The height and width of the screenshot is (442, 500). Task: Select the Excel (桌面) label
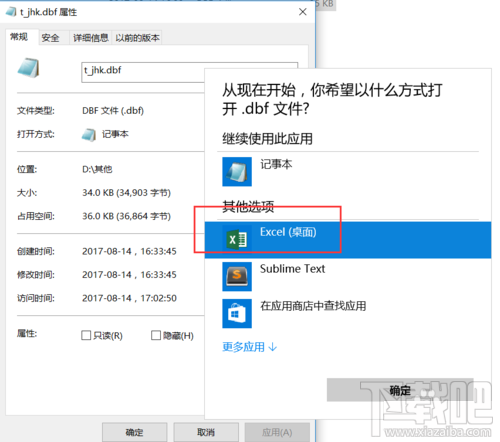click(x=288, y=232)
